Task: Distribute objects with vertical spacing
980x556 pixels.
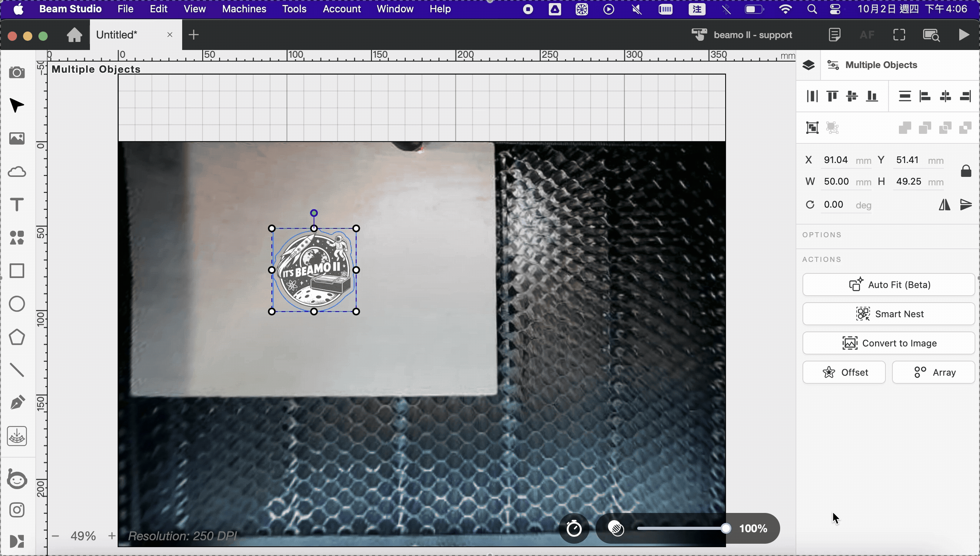Action: click(905, 96)
